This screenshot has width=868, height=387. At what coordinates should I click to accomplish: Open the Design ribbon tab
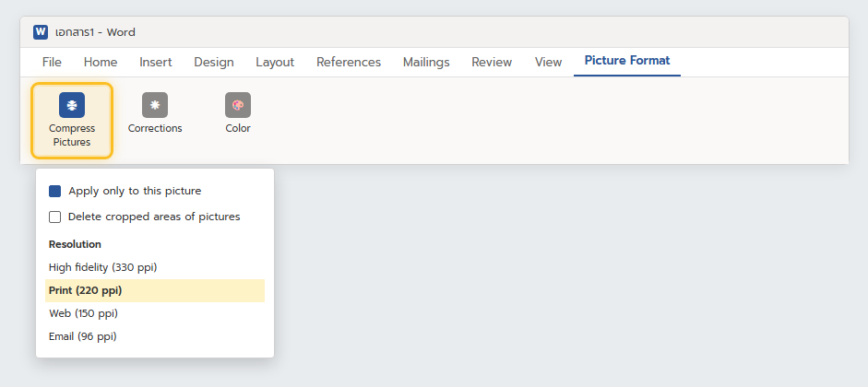(x=214, y=63)
